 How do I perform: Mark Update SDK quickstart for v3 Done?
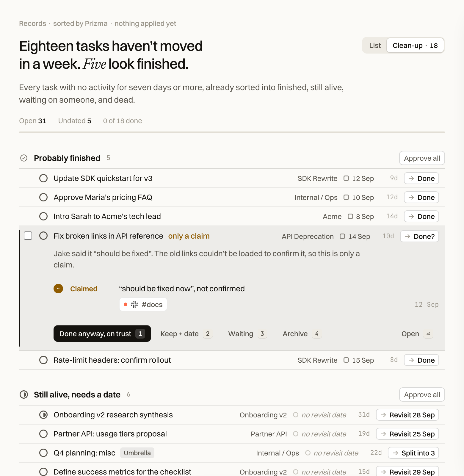point(421,178)
